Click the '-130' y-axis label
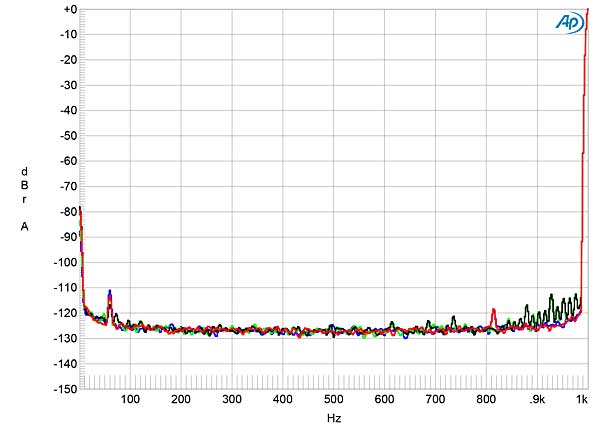600x431 pixels. 65,338
